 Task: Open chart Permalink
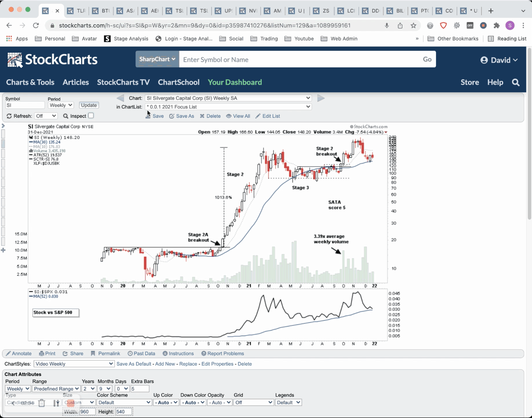tap(105, 353)
